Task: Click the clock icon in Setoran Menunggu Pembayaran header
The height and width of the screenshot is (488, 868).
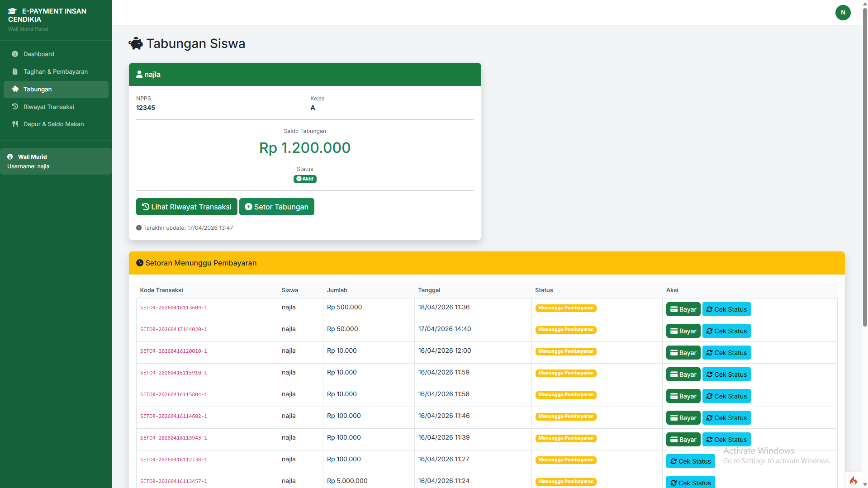Action: click(140, 263)
